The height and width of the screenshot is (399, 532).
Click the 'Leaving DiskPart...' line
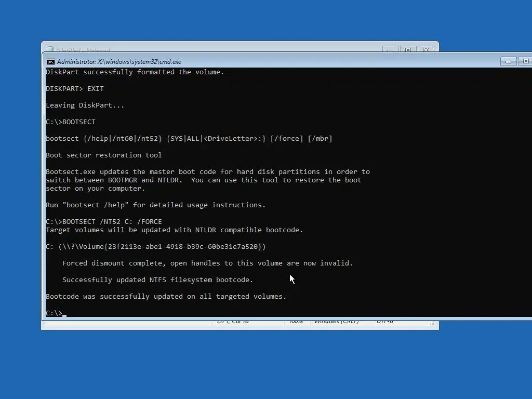(85, 105)
